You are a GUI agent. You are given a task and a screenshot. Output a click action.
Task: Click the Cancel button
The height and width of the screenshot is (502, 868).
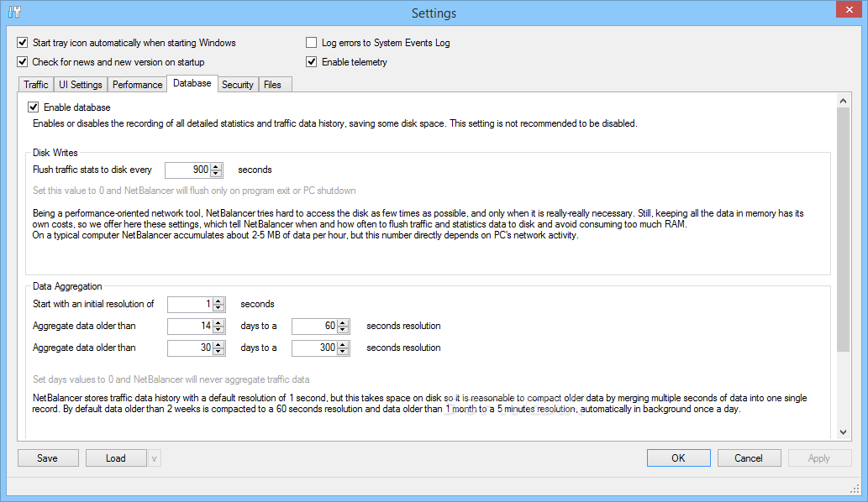pyautogui.click(x=749, y=458)
